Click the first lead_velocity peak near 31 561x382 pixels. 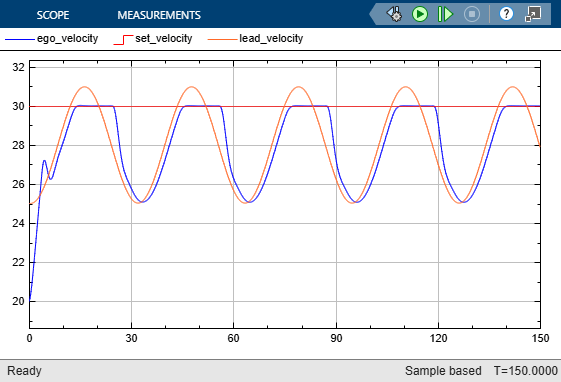click(x=84, y=87)
